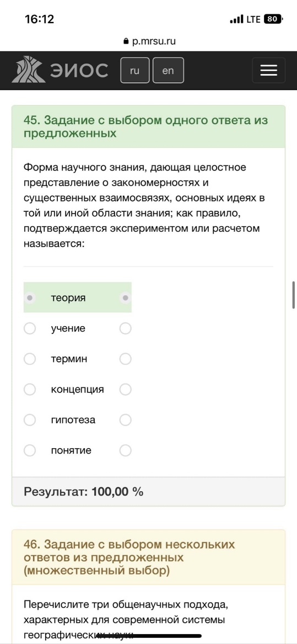Click the right radio next to понятие
297x644 pixels.
[125, 450]
